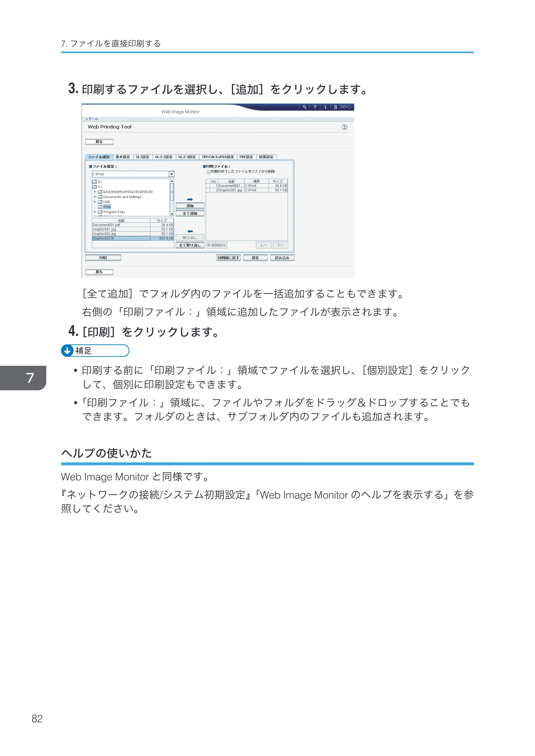535x756 pixels.
Task: Click the Print folder icon in tree
Action: tap(100, 207)
